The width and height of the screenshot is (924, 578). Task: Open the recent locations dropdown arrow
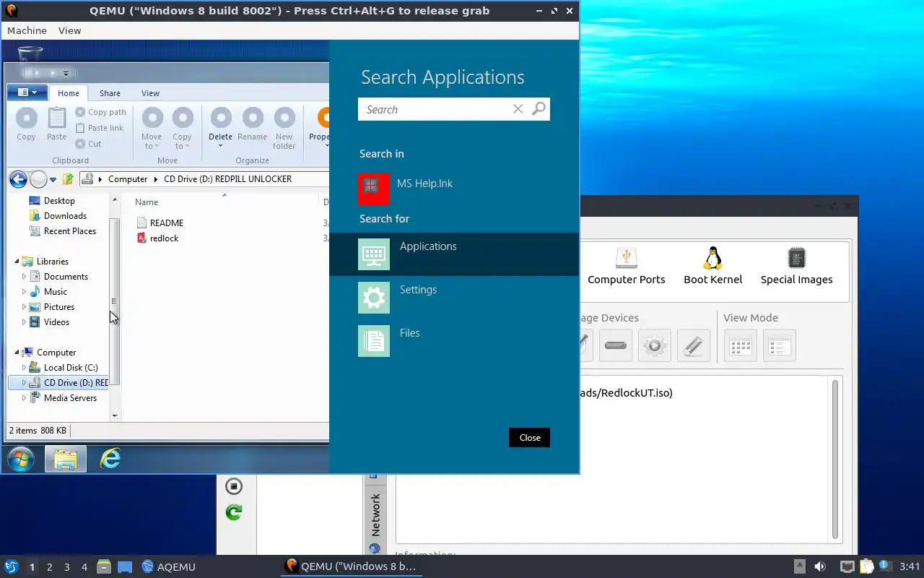[x=53, y=180]
